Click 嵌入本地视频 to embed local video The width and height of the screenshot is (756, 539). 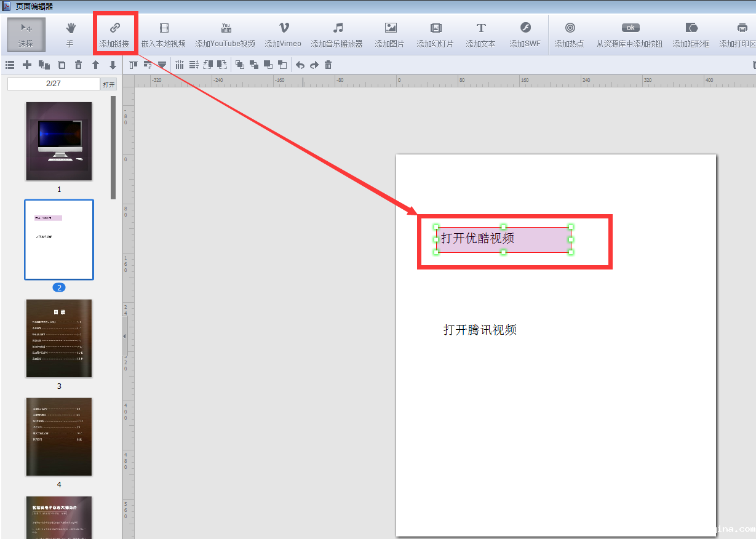(x=163, y=34)
